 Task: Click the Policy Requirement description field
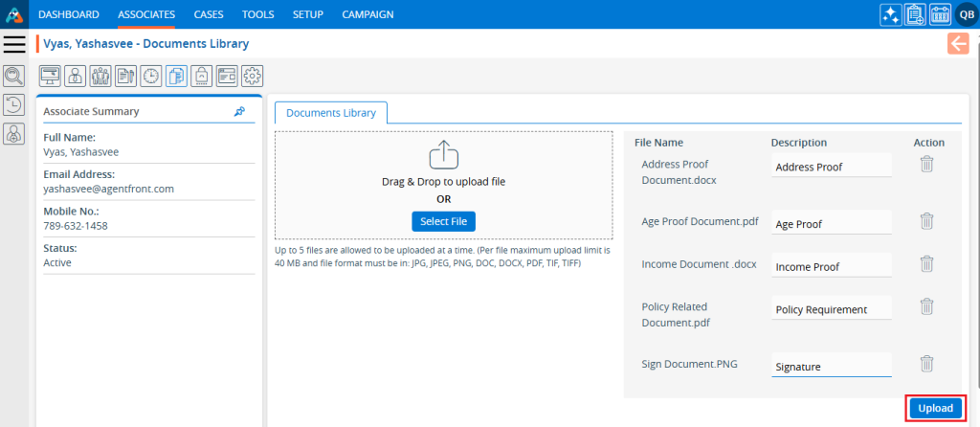click(x=830, y=309)
